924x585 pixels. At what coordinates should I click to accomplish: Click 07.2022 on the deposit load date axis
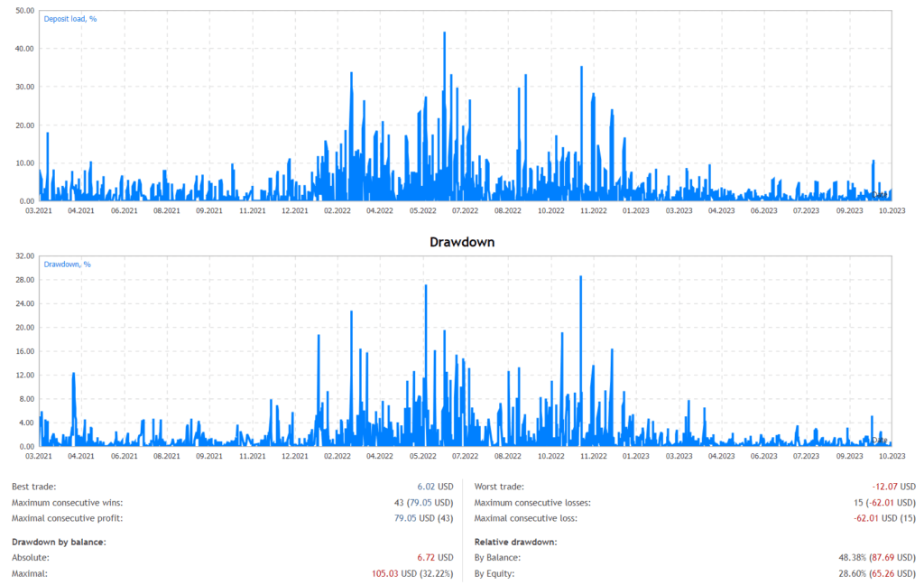tap(465, 210)
